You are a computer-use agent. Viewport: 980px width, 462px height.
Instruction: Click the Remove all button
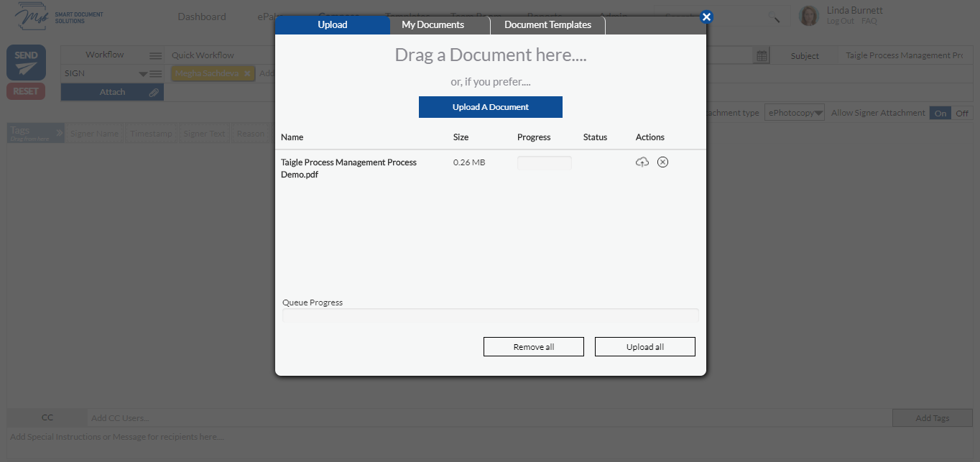tap(533, 346)
